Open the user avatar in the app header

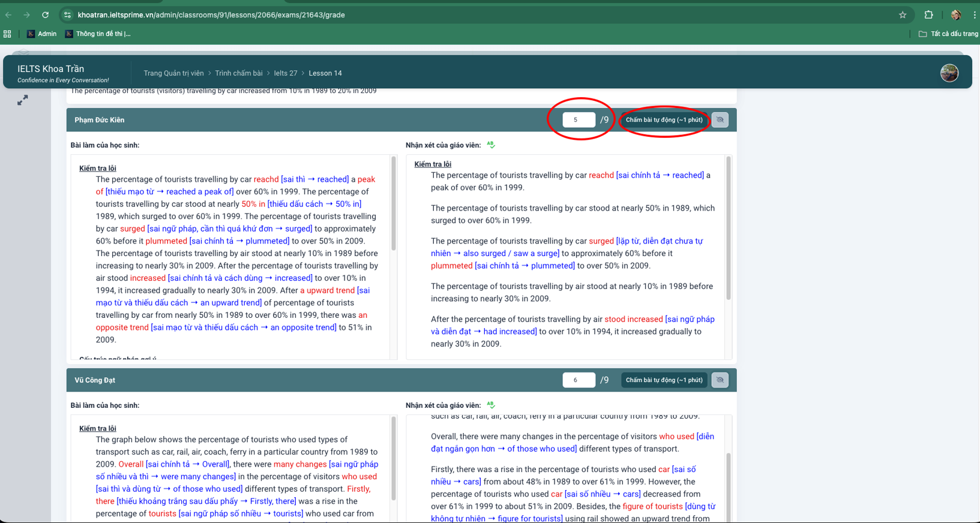click(x=949, y=73)
